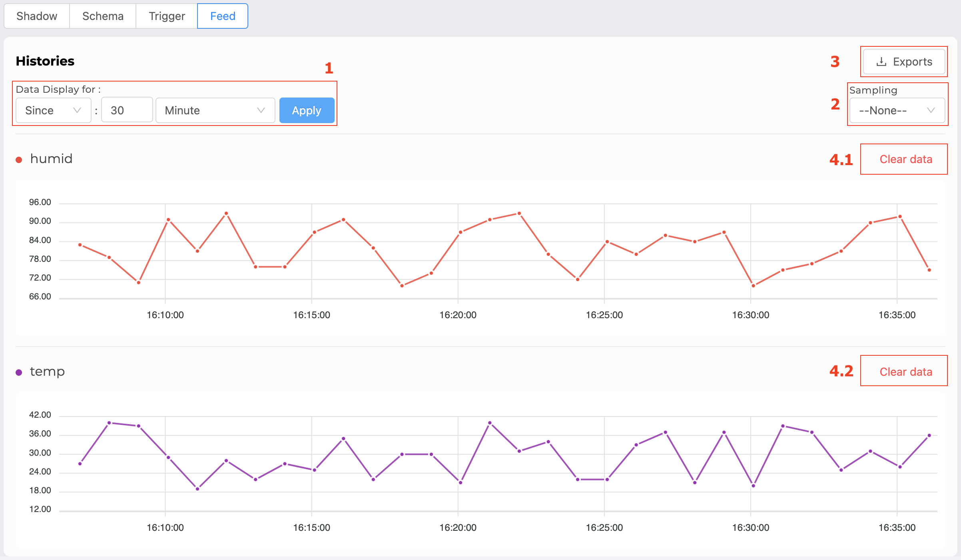Open the Minute unit dropdown
The image size is (961, 560).
coord(215,110)
